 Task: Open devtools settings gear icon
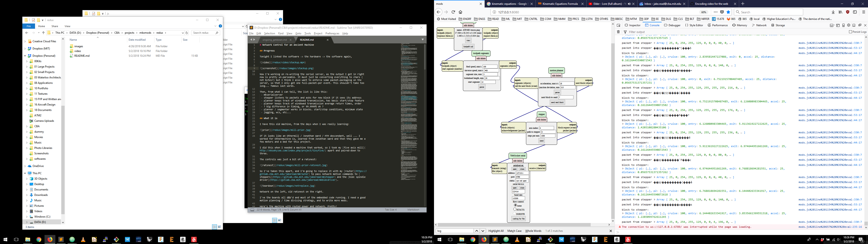tap(849, 25)
